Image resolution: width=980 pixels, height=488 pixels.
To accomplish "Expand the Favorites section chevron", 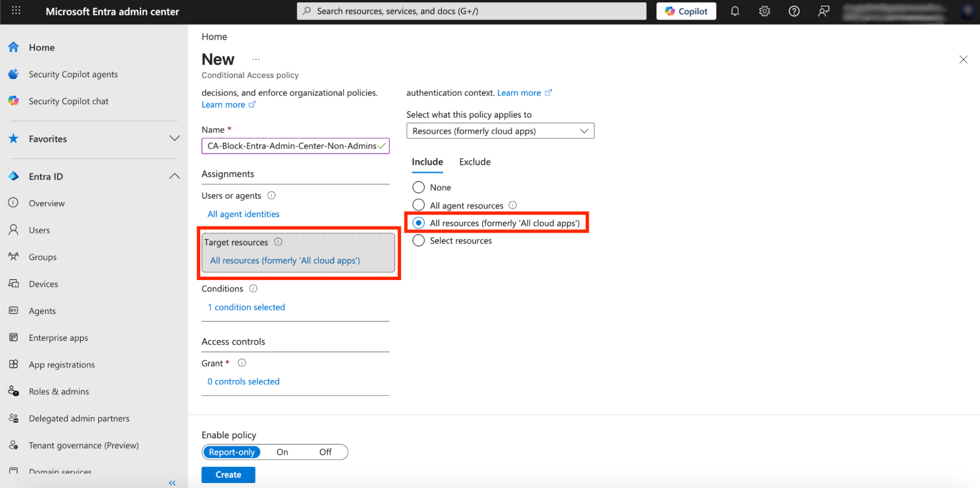I will pos(175,138).
